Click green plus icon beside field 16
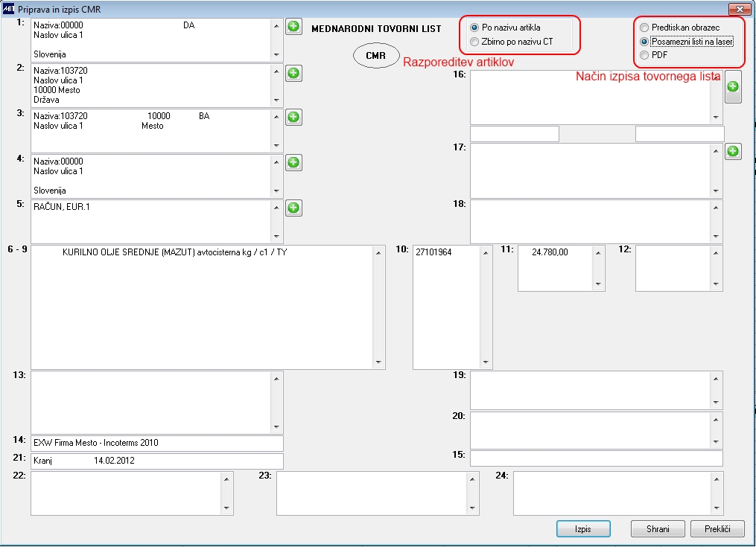 733,87
